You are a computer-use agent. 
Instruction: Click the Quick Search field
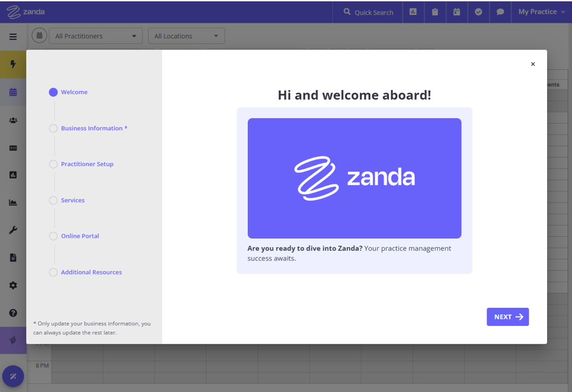point(369,12)
